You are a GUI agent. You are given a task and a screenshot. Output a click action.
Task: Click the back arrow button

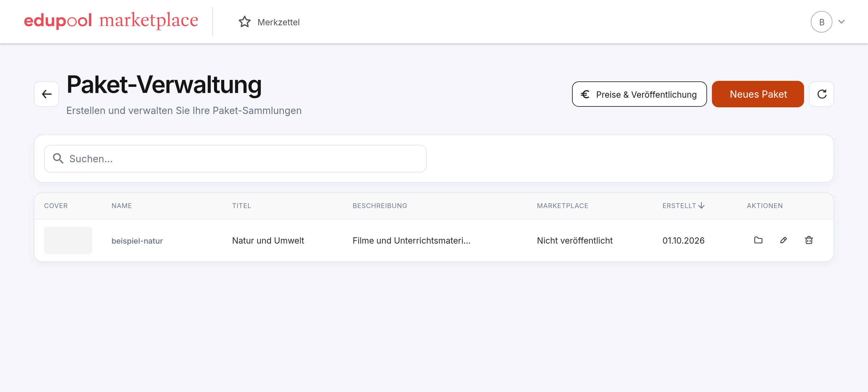tap(46, 94)
